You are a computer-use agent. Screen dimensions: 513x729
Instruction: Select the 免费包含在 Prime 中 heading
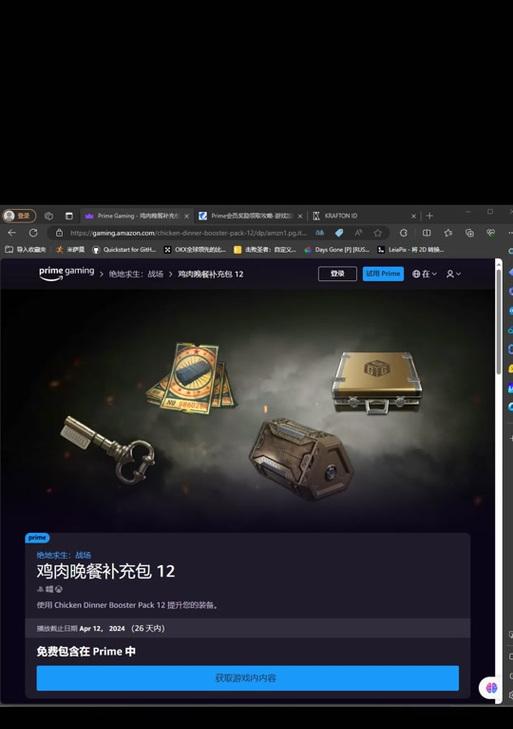tap(86, 651)
